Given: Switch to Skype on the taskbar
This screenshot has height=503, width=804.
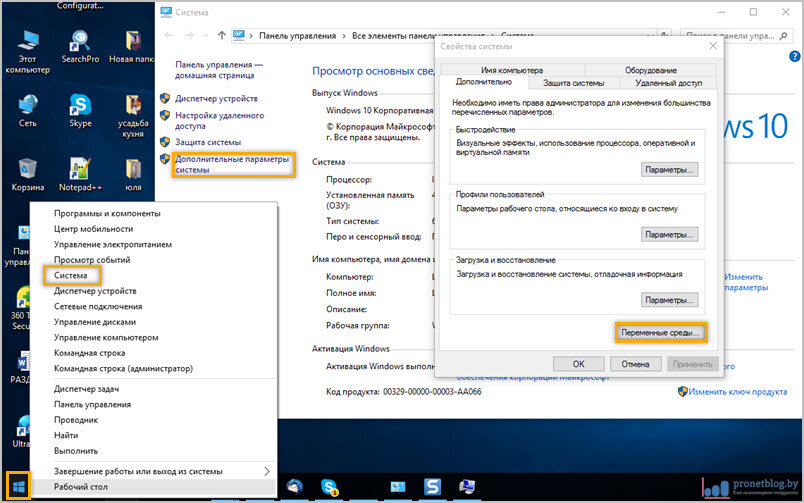Looking at the screenshot, I should [329, 486].
